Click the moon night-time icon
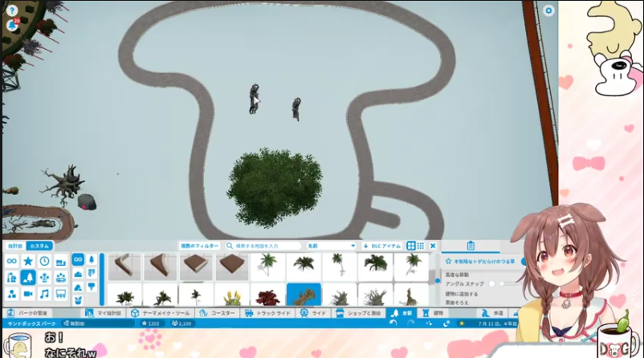 point(446,323)
